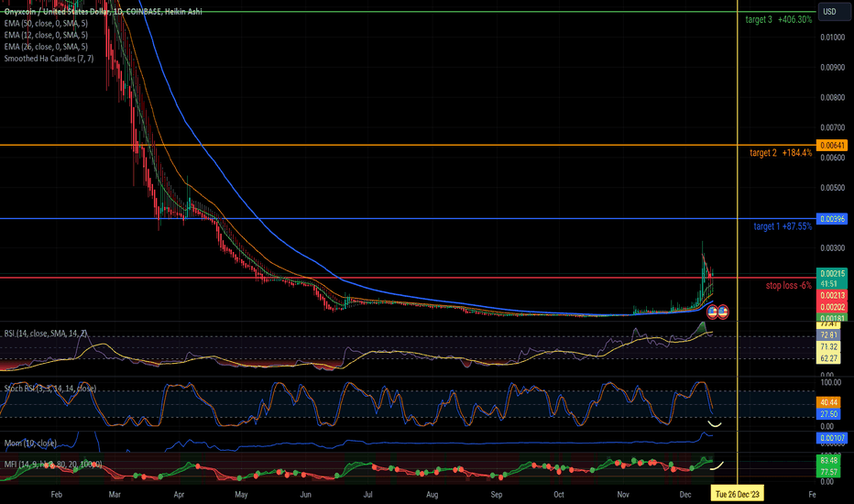
Task: Select the EMA (12, close, 0, SMA, 5) indicator label
Action: click(x=46, y=35)
